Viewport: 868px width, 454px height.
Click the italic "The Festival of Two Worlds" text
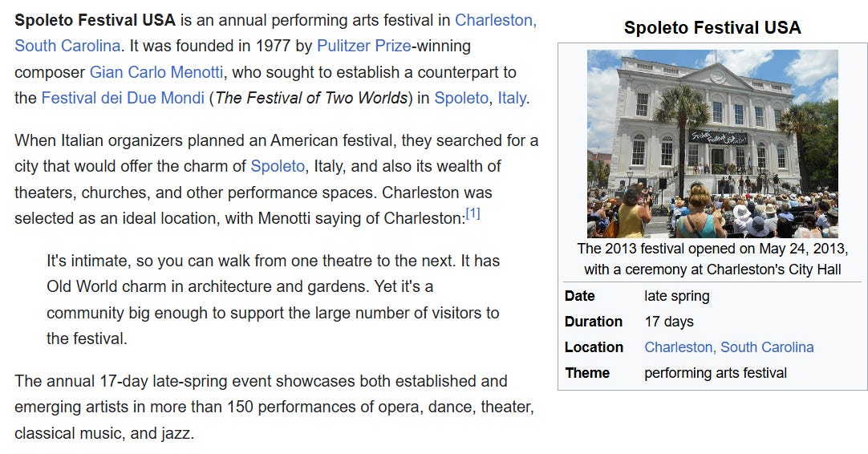point(311,98)
